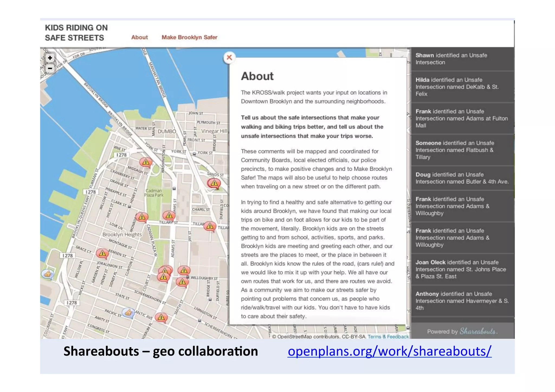Viewport: 555px width, 392px height.
Task: Click the DUMBO label on the map
Action: pos(167,131)
